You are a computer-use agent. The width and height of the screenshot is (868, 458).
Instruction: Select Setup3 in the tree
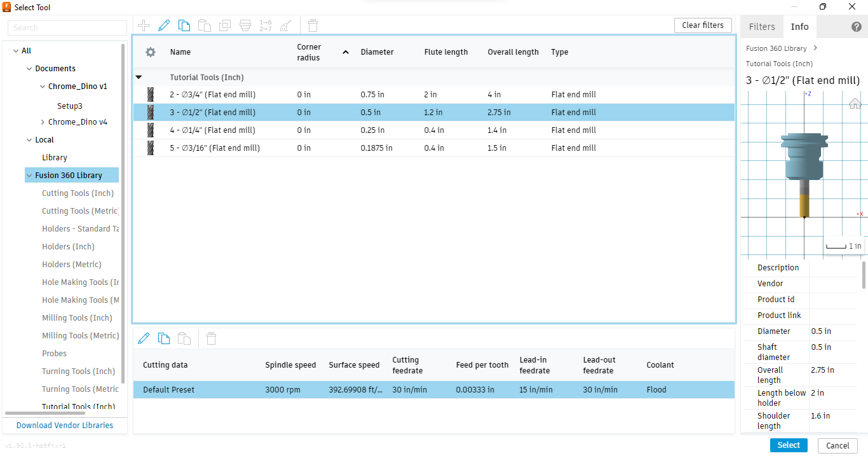(x=70, y=106)
